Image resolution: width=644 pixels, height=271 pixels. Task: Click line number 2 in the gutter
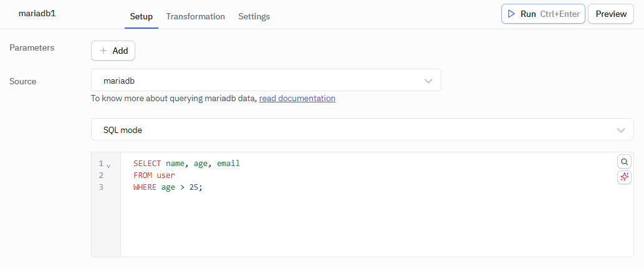[101, 175]
